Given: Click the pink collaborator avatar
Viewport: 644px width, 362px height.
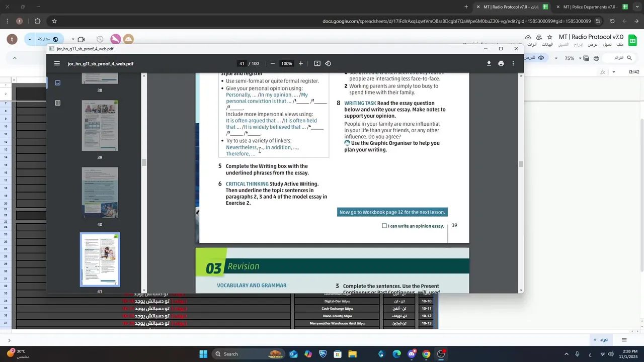Looking at the screenshot, I should click(116, 39).
